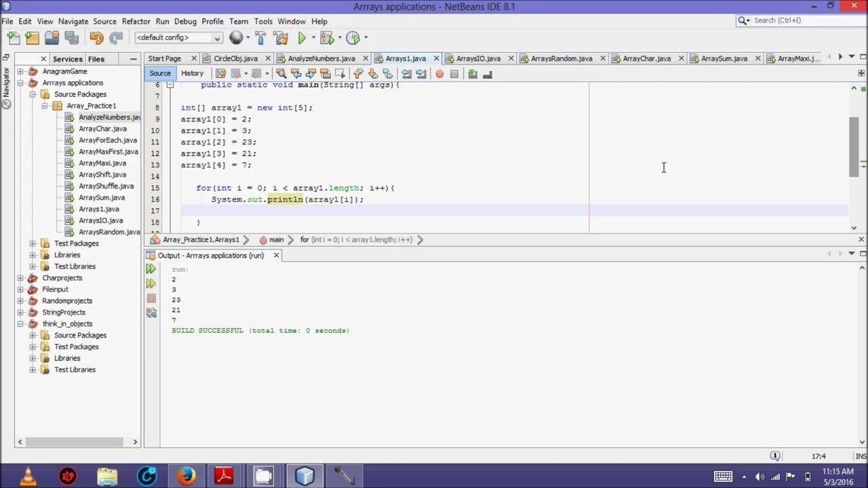The height and width of the screenshot is (488, 868).
Task: Open the Refactor menu
Action: click(136, 21)
